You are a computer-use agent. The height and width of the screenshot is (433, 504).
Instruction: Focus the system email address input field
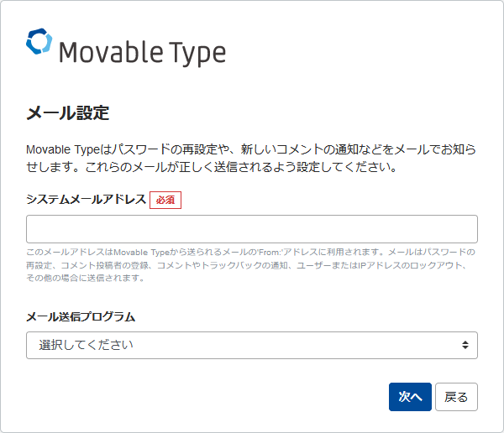(x=252, y=229)
